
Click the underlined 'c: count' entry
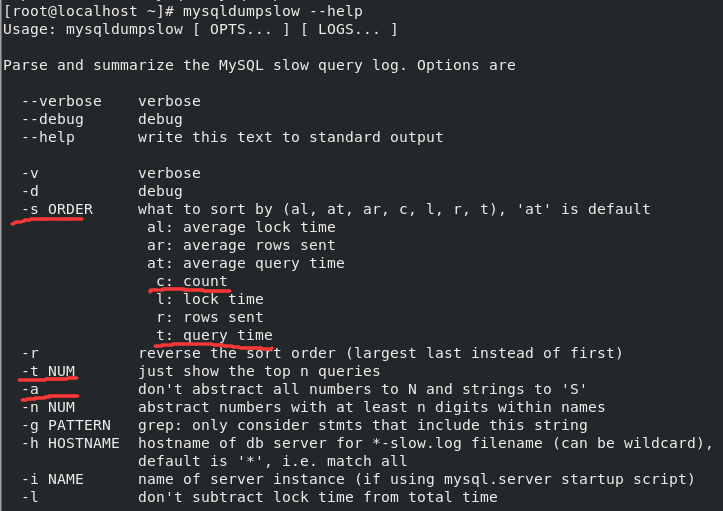(x=192, y=281)
